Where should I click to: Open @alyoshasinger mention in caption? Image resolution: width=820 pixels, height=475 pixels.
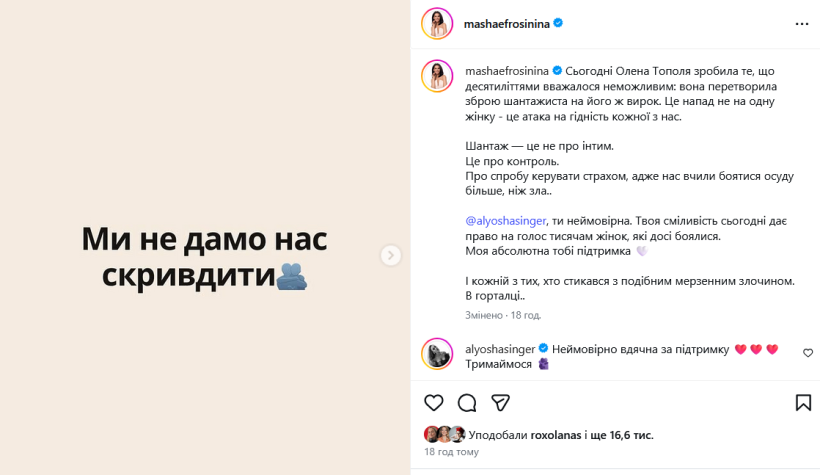[506, 221]
